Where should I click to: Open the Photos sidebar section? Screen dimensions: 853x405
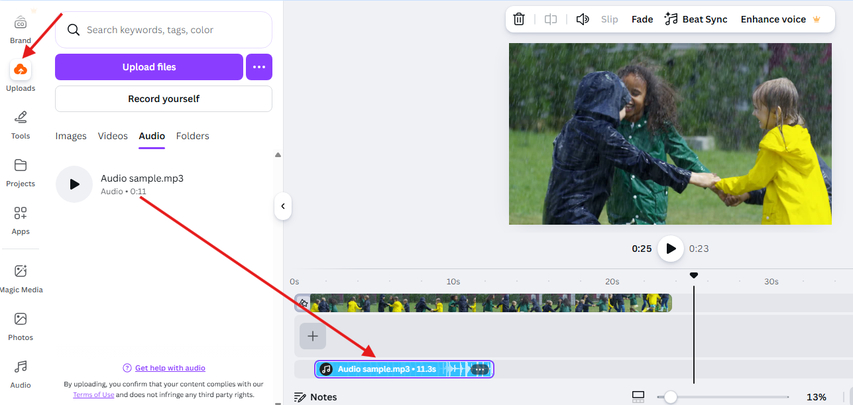(21, 326)
